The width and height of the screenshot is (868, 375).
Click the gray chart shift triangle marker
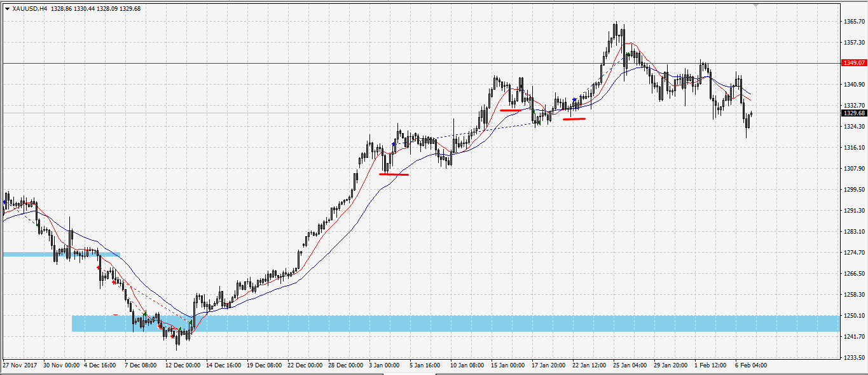pos(756,5)
